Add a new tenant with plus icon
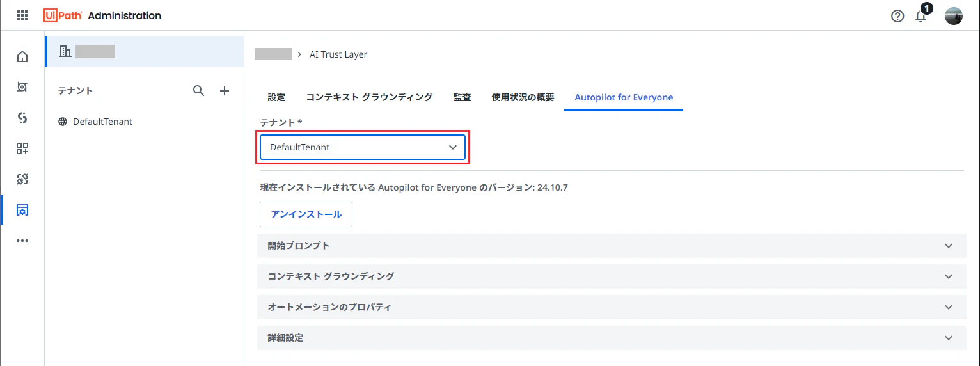The width and height of the screenshot is (980, 366). click(225, 91)
